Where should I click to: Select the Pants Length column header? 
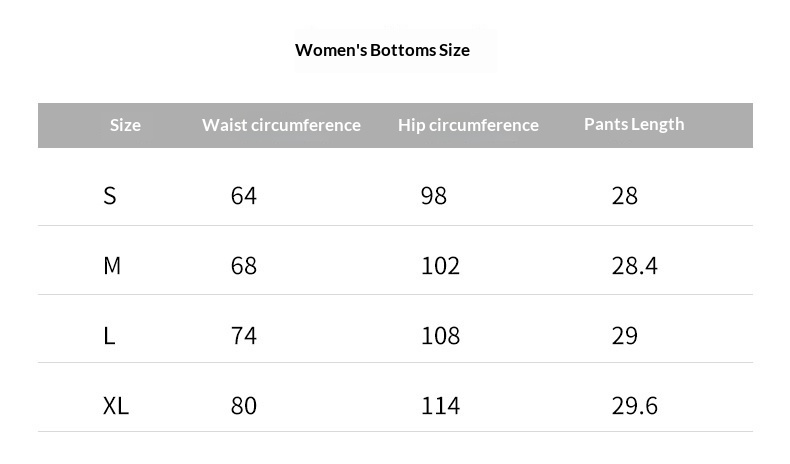click(634, 124)
